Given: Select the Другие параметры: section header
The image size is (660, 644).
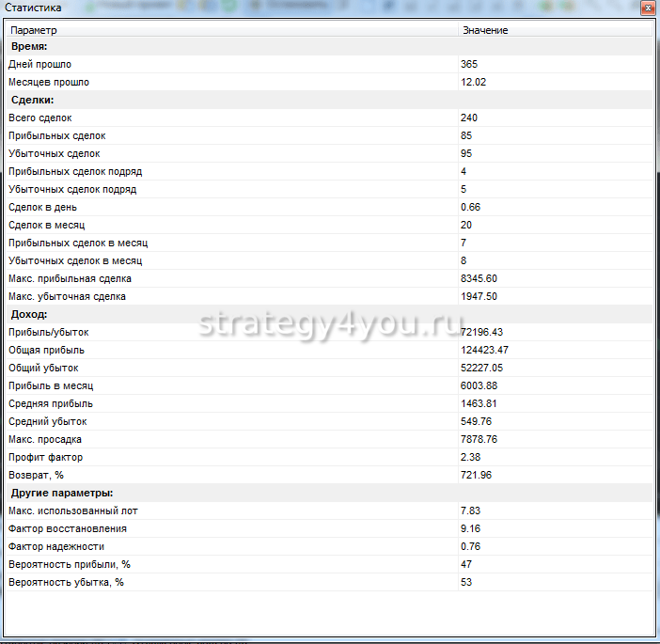Looking at the screenshot, I should tap(61, 493).
